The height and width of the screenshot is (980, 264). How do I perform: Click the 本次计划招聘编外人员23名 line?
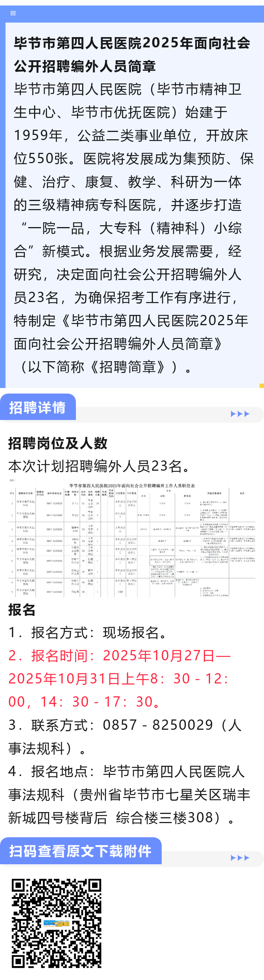(100, 466)
